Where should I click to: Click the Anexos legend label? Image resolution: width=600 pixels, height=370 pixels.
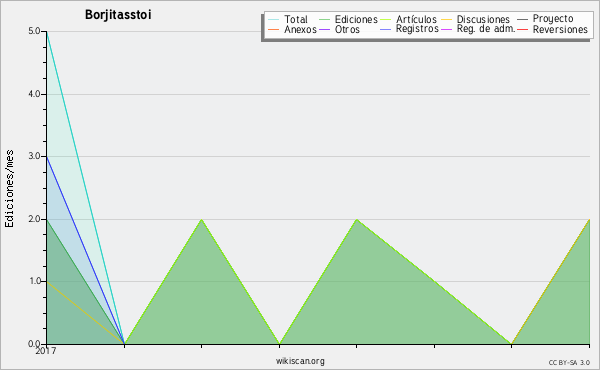[300, 29]
